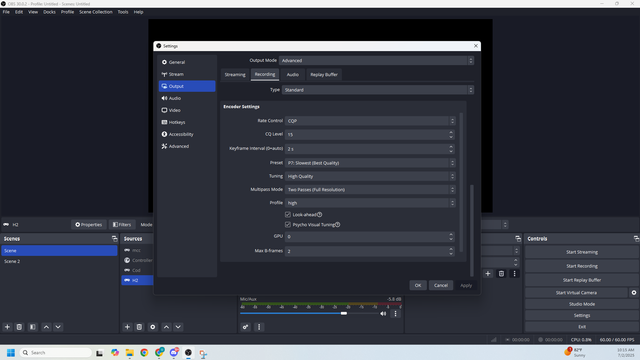
Task: Open Stream settings category
Action: (x=187, y=74)
